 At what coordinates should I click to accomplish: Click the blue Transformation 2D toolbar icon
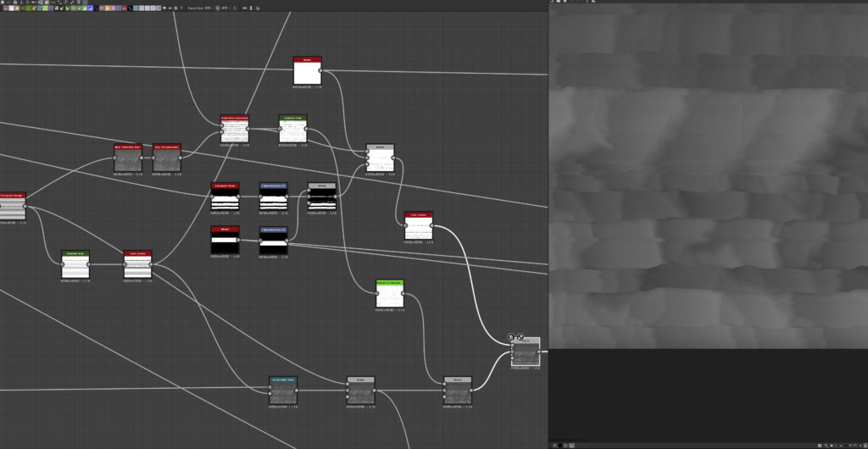[119, 8]
